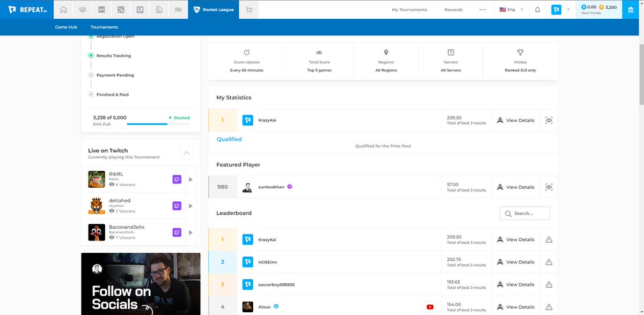The height and width of the screenshot is (315, 644).
Task: Open the notifications bell
Action: 538,10
